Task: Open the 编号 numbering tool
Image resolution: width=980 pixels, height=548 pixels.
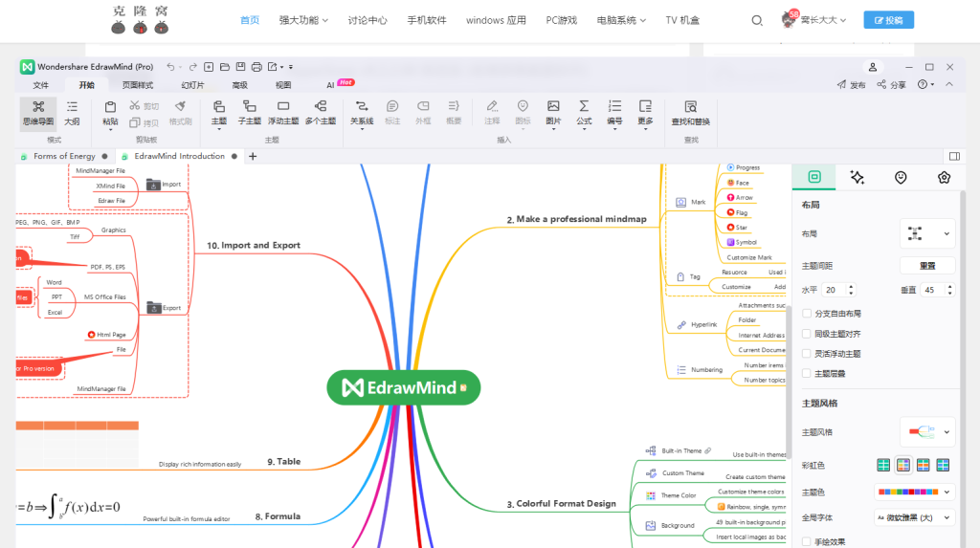Action: click(x=615, y=113)
